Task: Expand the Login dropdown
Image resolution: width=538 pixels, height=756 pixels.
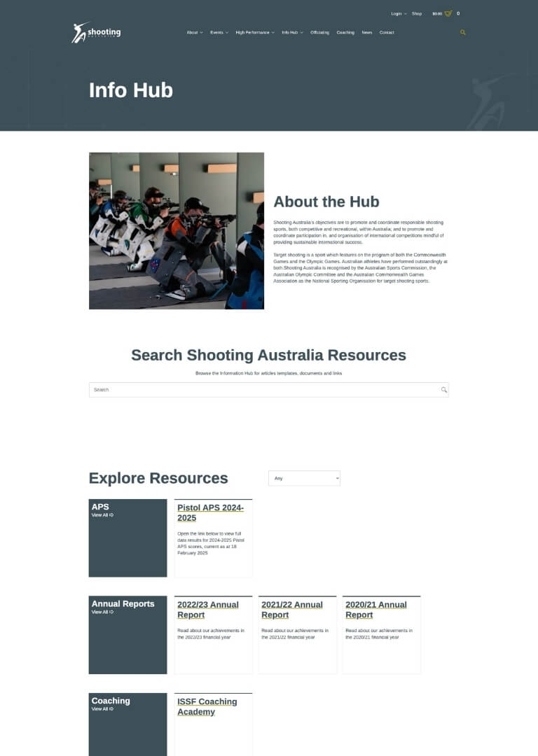Action: coord(399,13)
